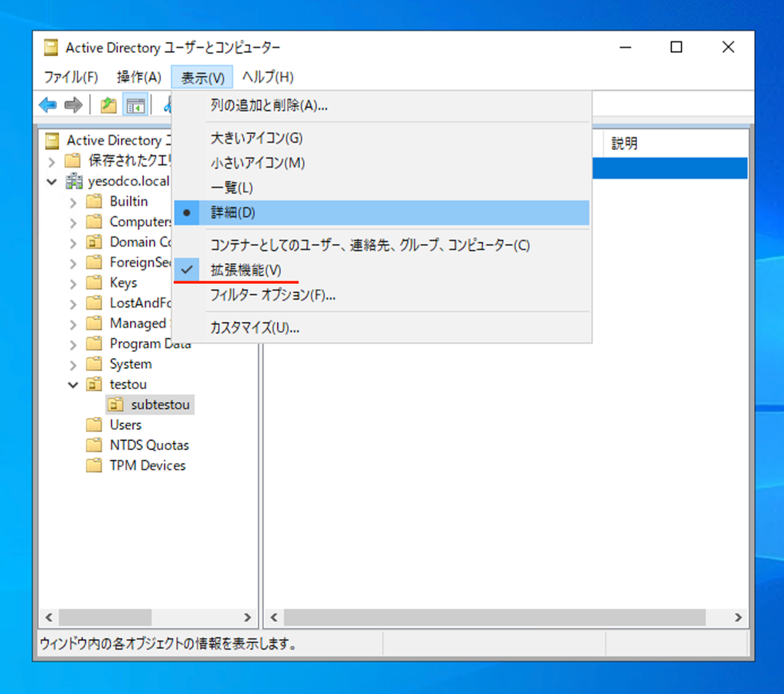This screenshot has height=694, width=784.
Task: Select the ForeignSecurityPrincipals tree item
Action: (x=140, y=262)
